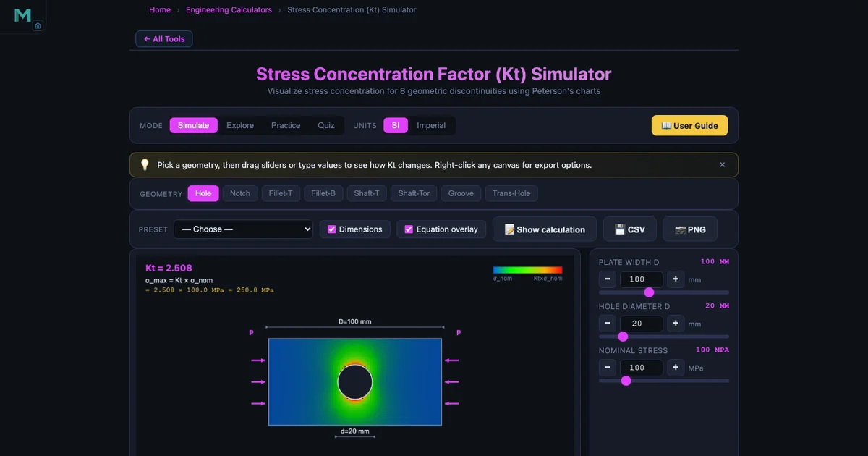This screenshot has height=456, width=868.
Task: Click the nominal stress value field
Action: (x=641, y=368)
